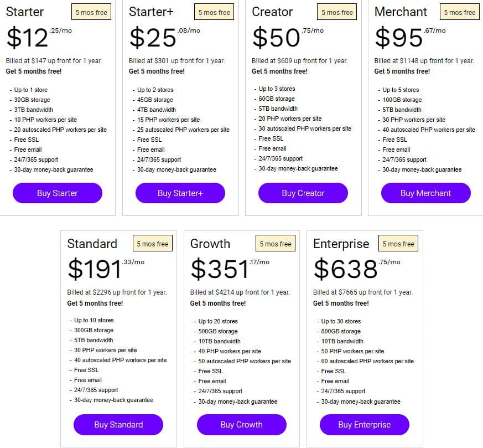The width and height of the screenshot is (483, 448).
Task: Click the Growth plan title
Action: [x=210, y=244]
